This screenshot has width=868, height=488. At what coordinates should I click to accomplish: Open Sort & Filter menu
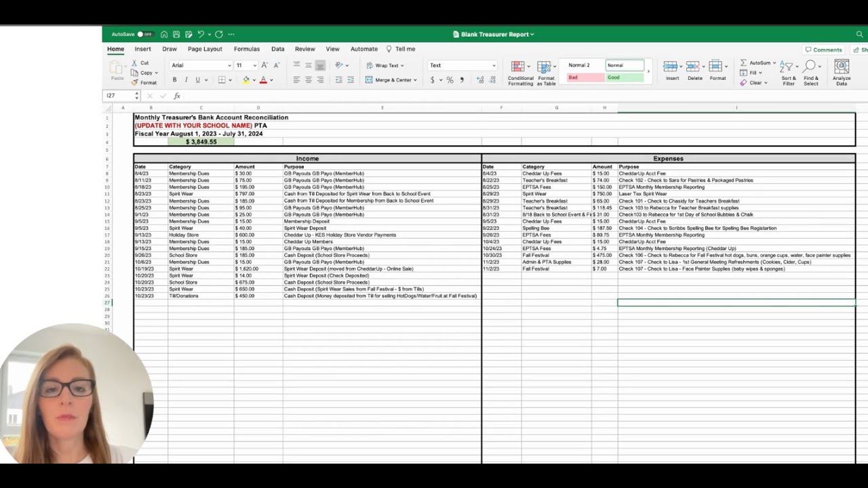pos(789,73)
